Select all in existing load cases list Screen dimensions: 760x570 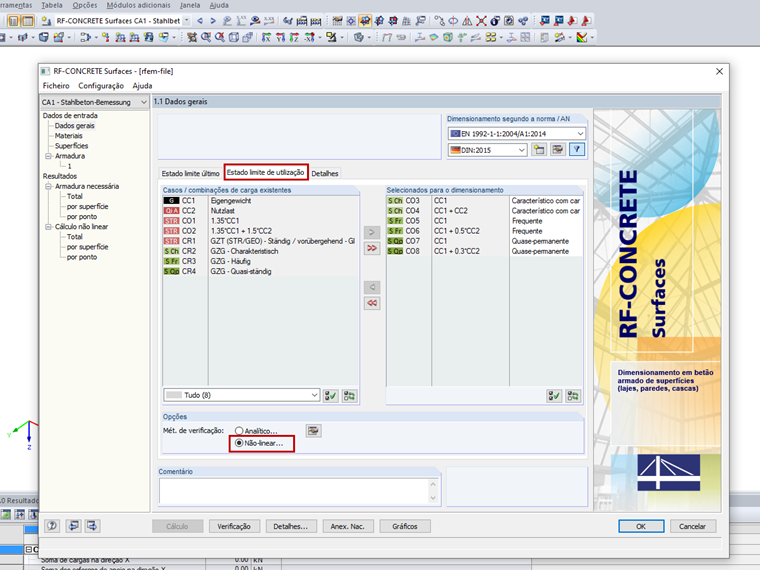(331, 396)
